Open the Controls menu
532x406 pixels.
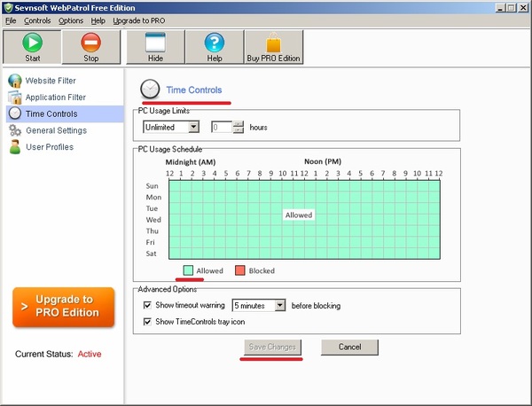click(x=37, y=20)
